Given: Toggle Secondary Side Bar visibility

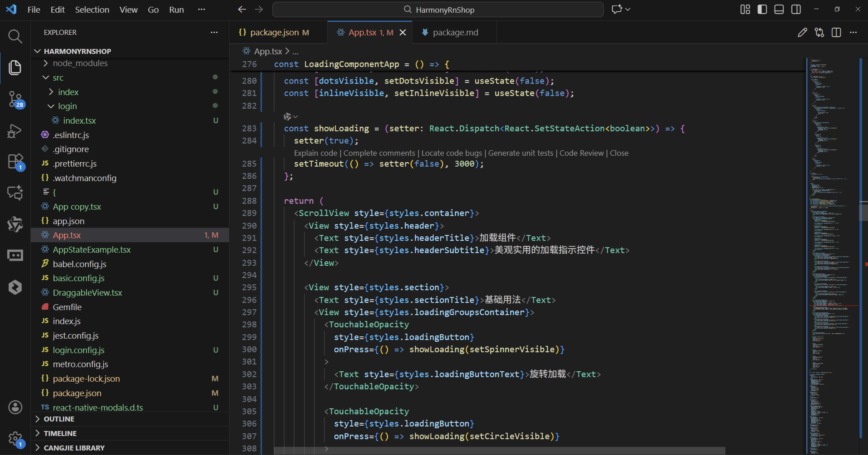Looking at the screenshot, I should tap(796, 10).
